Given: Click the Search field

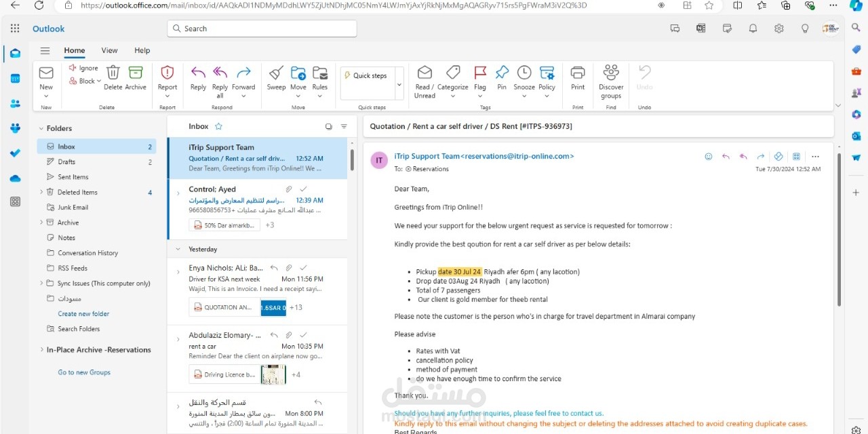Looking at the screenshot, I should pos(261,28).
